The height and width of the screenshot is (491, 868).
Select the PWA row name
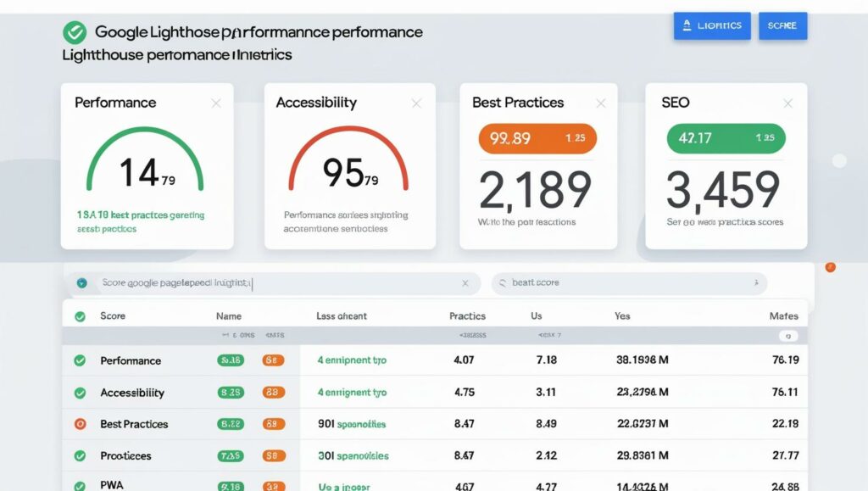(112, 485)
